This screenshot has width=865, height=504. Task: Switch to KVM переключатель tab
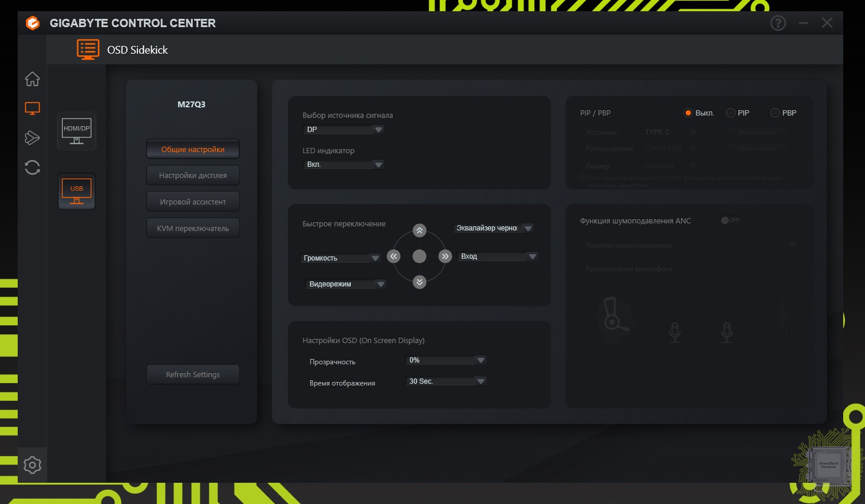[193, 228]
